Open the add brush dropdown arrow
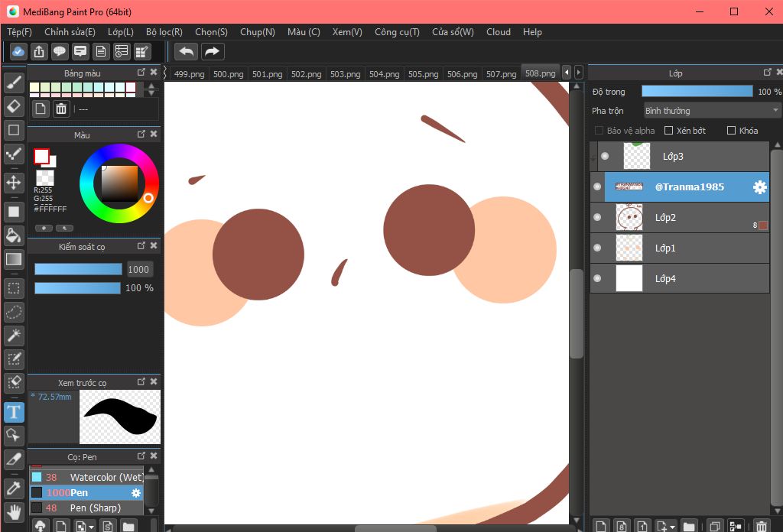This screenshot has width=783, height=532. pyautogui.click(x=91, y=527)
